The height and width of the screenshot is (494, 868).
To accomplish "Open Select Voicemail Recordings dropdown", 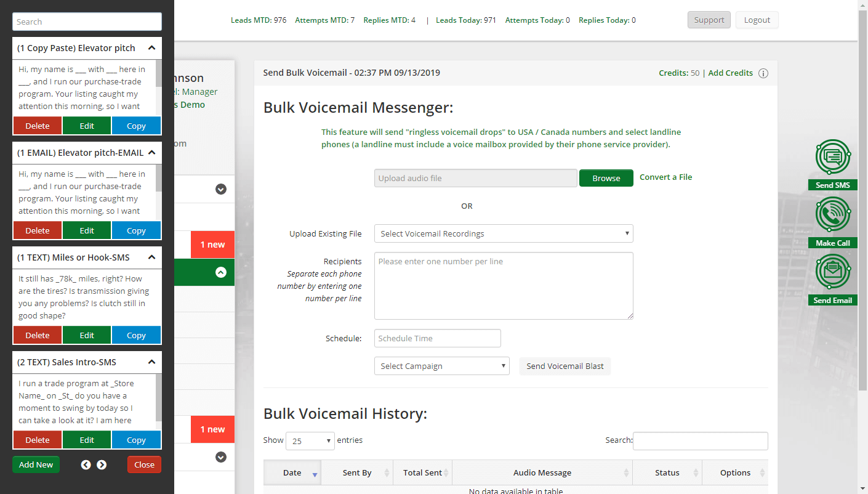I will point(504,233).
